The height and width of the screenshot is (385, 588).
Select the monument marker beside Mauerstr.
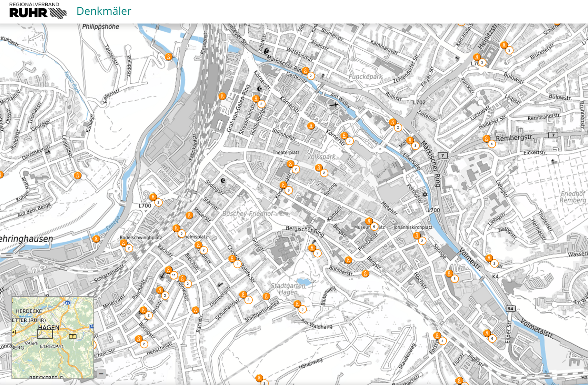(189, 215)
